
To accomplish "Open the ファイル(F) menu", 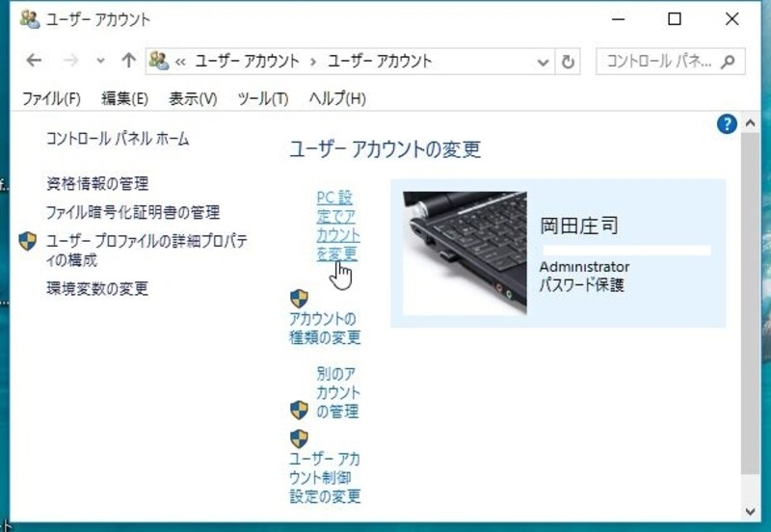I will point(51,98).
